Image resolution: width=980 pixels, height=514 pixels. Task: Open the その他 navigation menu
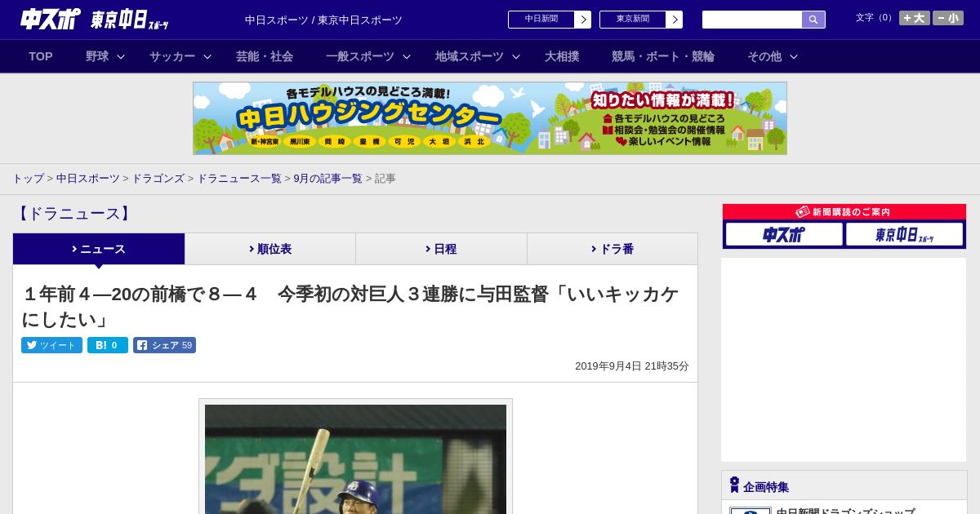pyautogui.click(x=764, y=56)
